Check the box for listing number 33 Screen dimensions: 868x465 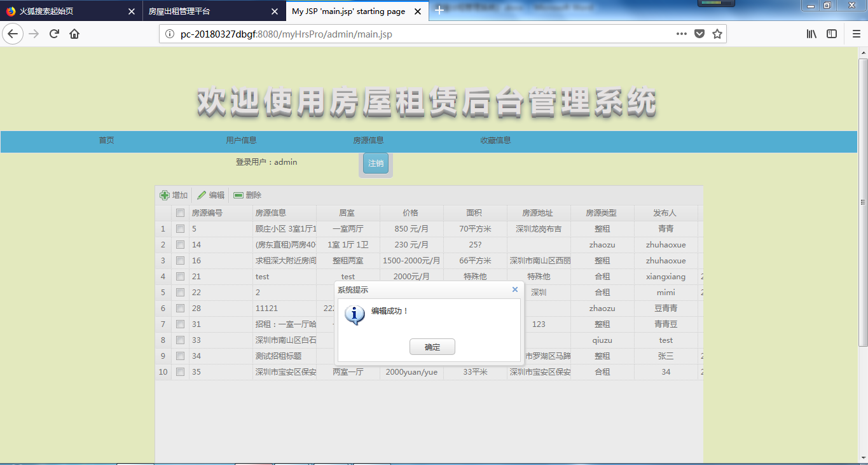[180, 340]
